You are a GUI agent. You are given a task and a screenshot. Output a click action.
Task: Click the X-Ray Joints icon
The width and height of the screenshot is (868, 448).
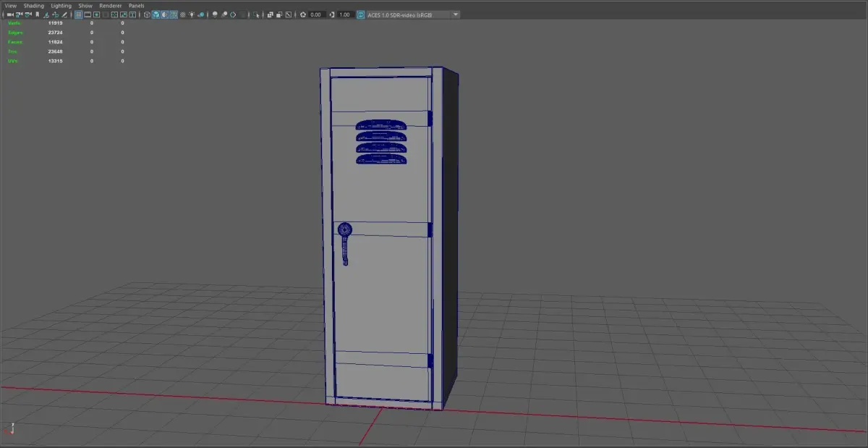point(289,14)
